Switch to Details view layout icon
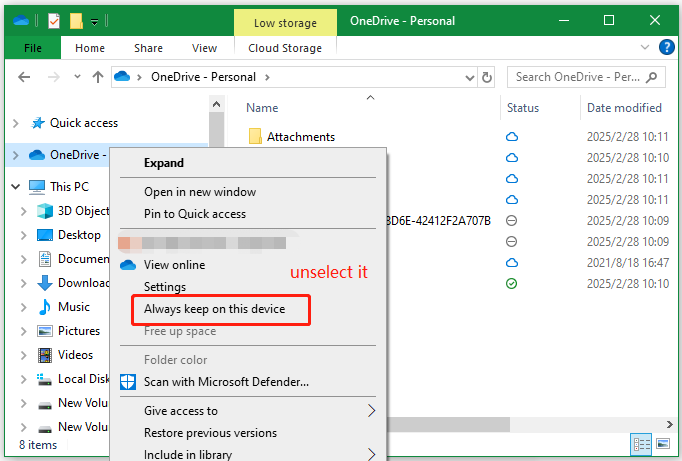 tap(641, 444)
